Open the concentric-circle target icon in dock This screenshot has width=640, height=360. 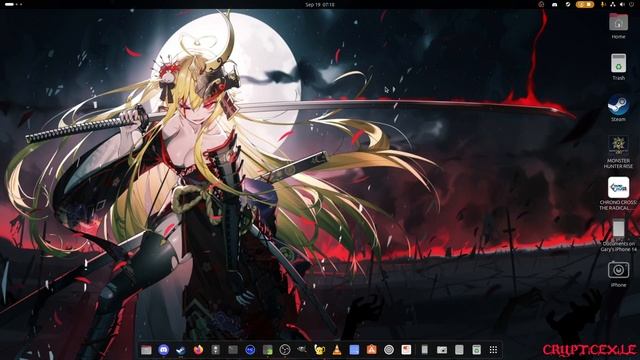click(x=389, y=350)
